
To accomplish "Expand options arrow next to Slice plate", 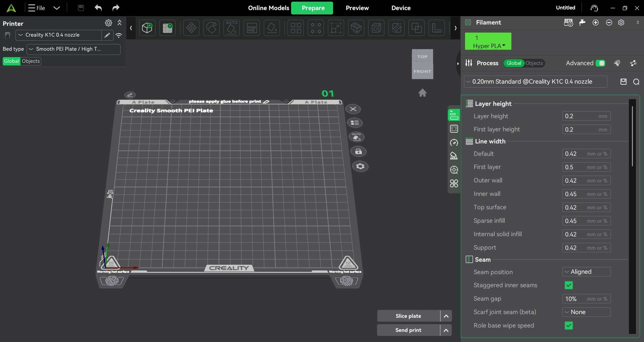I will 446,316.
